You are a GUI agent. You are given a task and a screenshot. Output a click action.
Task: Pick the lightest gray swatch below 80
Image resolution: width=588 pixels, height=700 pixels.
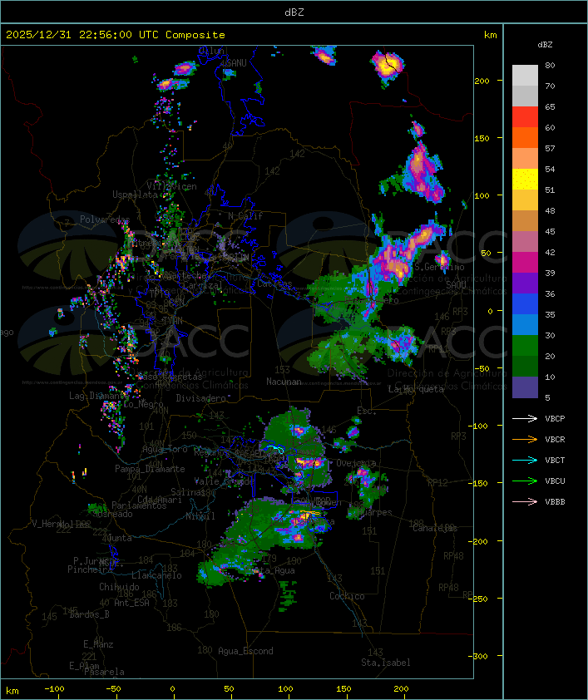525,76
